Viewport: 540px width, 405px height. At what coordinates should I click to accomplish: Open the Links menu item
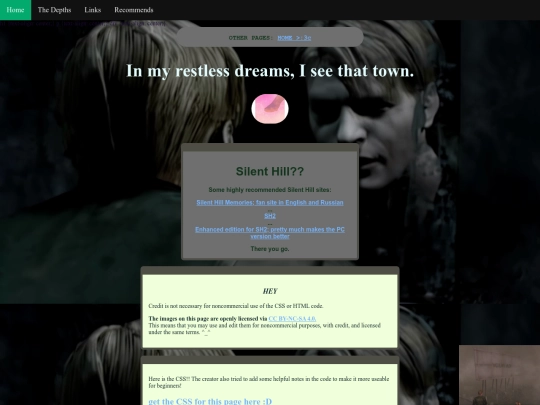point(93,10)
